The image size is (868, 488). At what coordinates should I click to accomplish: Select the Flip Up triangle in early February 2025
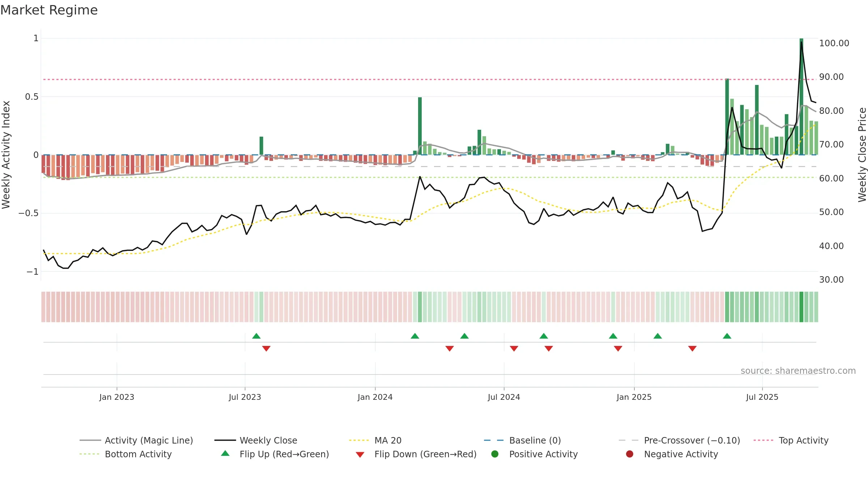click(658, 336)
